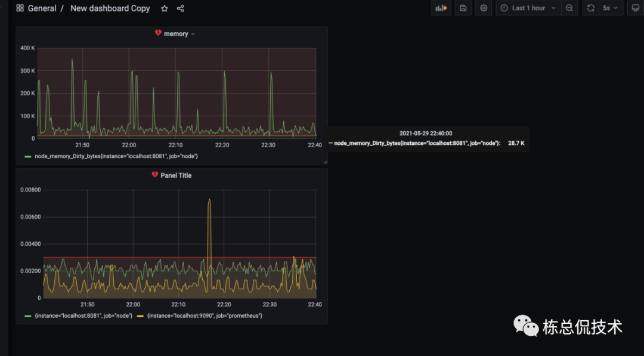Click the zoom out time range icon
644x356 pixels.
coord(569,8)
